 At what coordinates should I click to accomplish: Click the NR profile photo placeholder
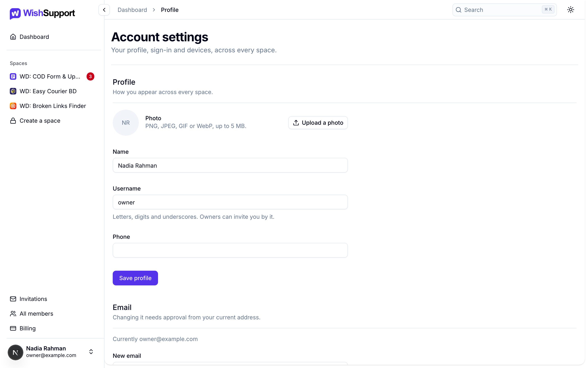[x=126, y=123]
